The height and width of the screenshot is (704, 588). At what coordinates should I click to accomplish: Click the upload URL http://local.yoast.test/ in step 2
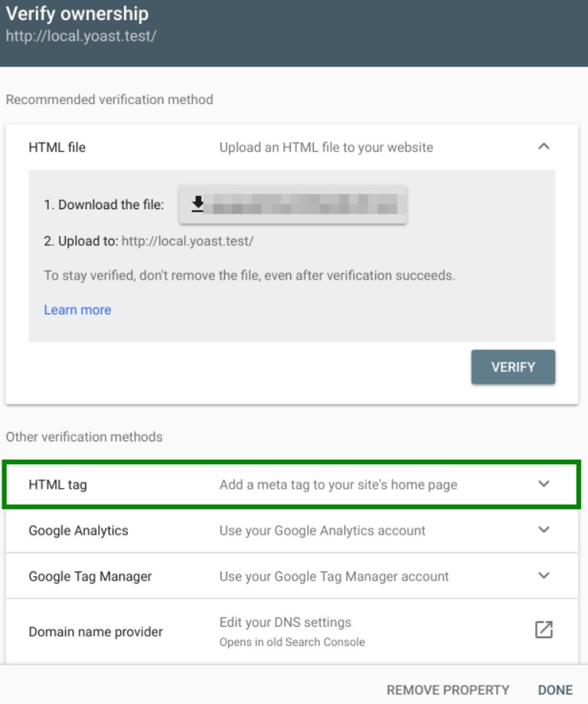pyautogui.click(x=188, y=241)
